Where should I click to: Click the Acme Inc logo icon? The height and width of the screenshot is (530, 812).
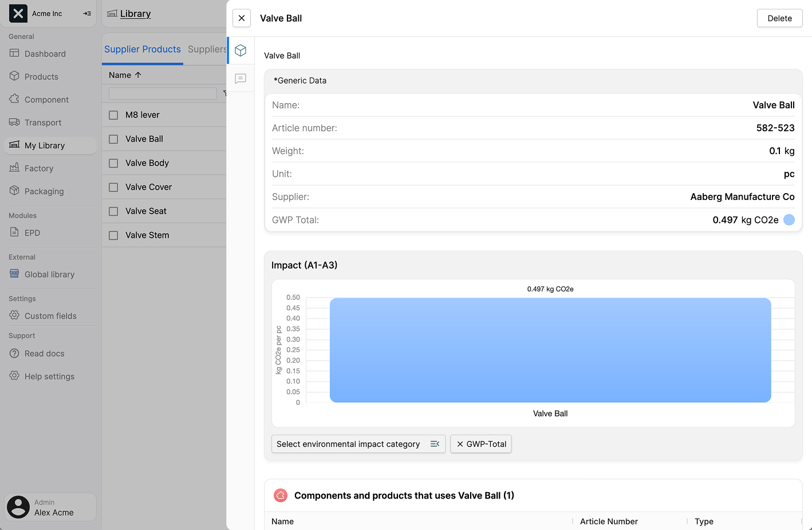[18, 13]
